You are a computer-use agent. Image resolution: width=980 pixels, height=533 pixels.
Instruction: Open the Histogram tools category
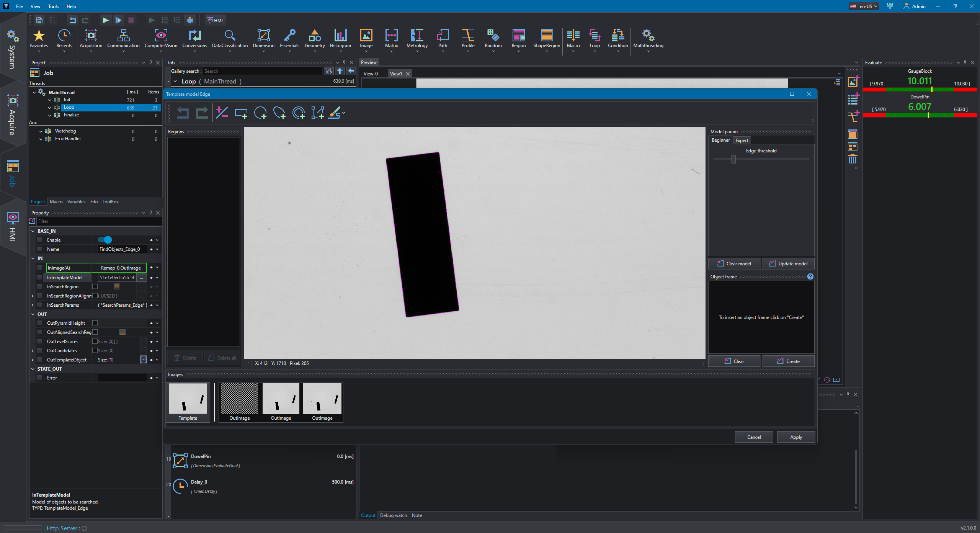click(340, 39)
